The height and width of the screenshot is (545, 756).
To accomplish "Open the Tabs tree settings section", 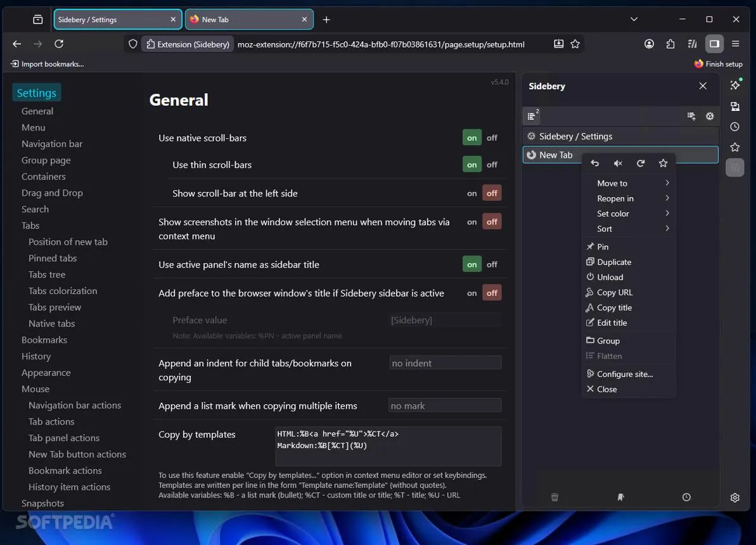I will click(47, 274).
